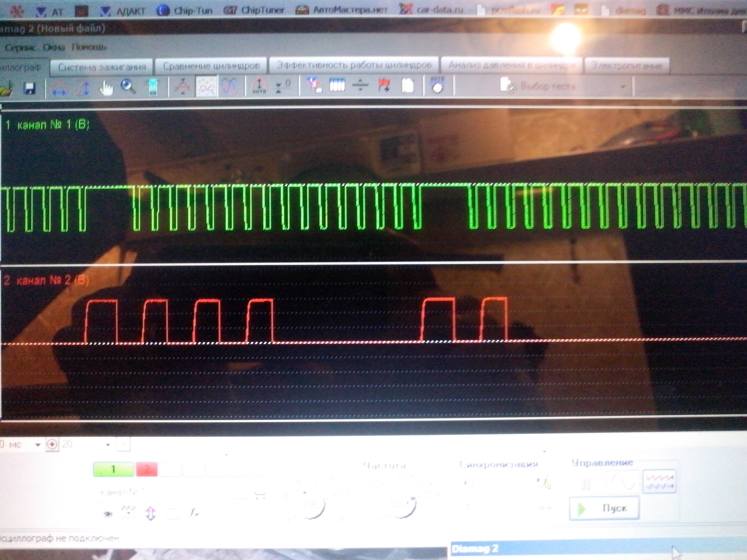
Task: Click the zero-level offset icon
Action: [283, 86]
